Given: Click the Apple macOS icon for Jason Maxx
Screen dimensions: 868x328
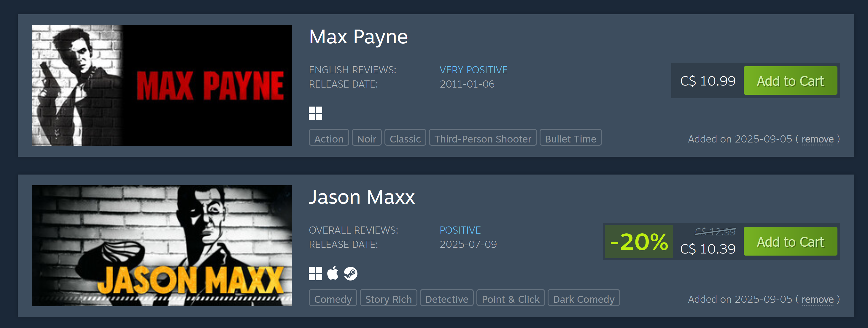Looking at the screenshot, I should (x=333, y=273).
